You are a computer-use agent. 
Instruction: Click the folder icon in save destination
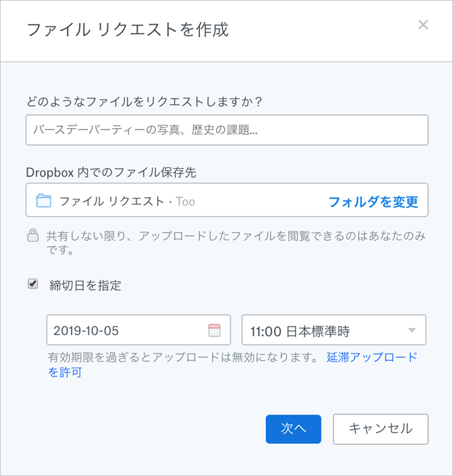(43, 201)
